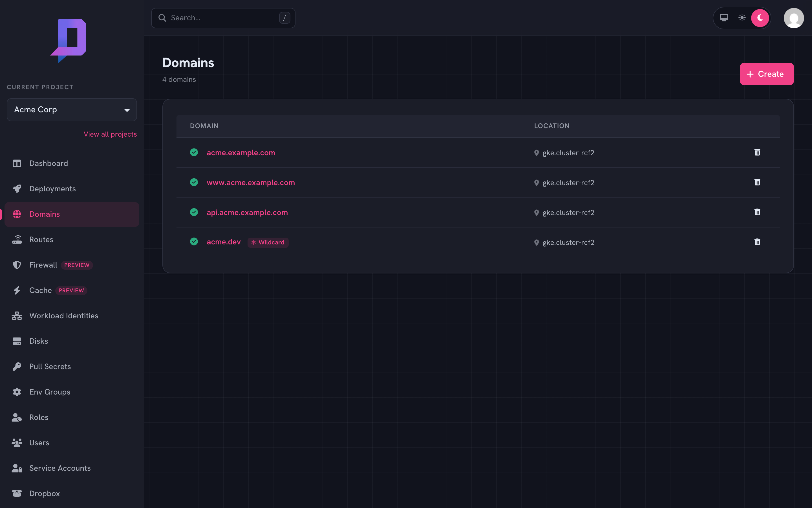Click the Wildcard badge on acme.dev
The image size is (812, 508).
pos(268,242)
